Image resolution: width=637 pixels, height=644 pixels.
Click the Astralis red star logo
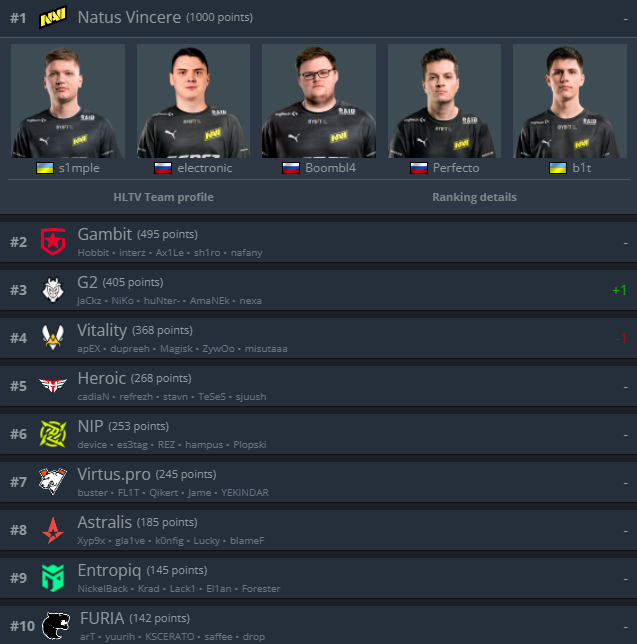[53, 530]
